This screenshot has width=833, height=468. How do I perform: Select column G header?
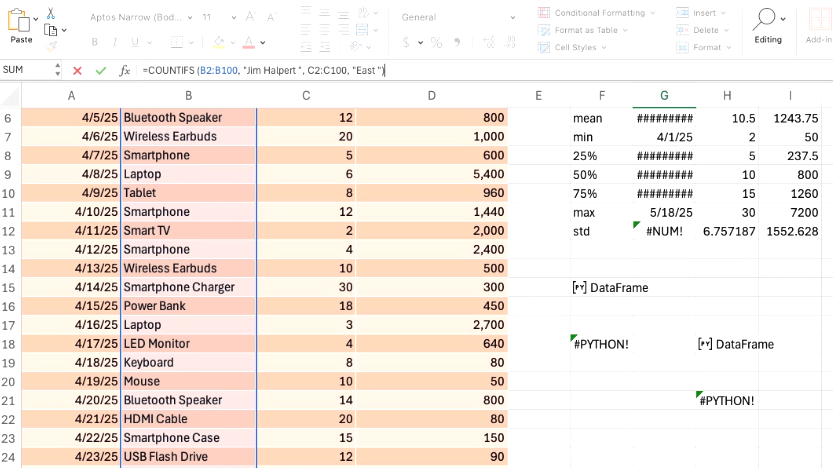point(664,96)
